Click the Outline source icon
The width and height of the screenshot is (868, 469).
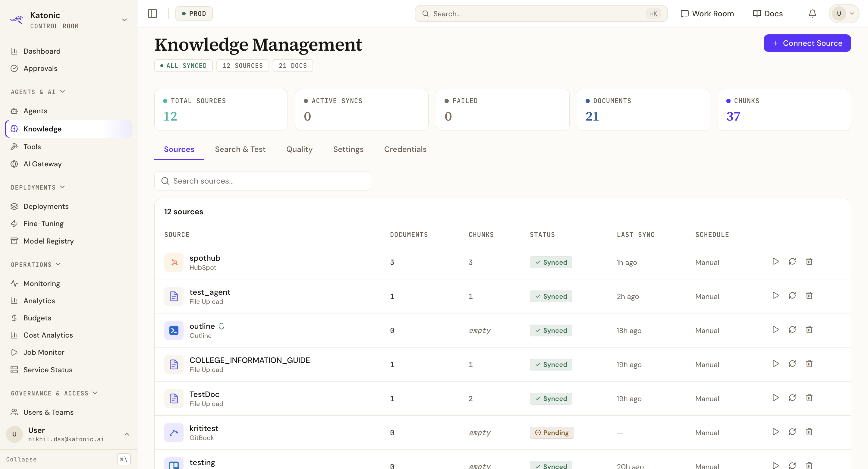pyautogui.click(x=174, y=330)
